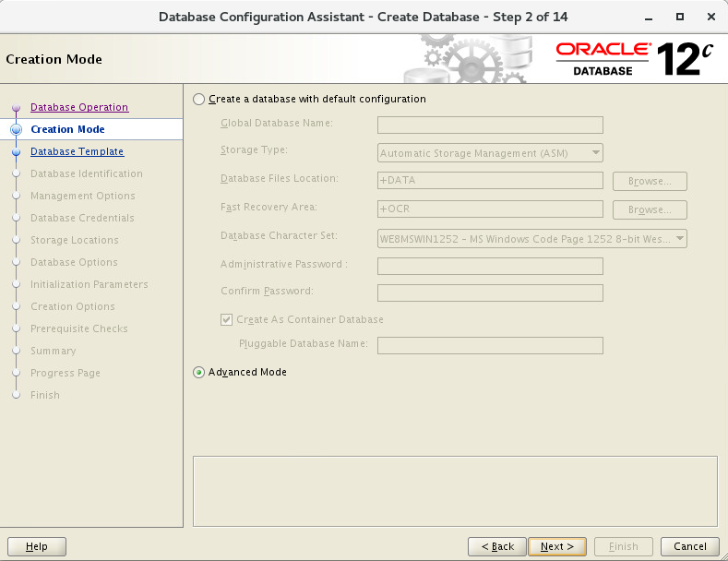Browse for Fast Recovery Area
This screenshot has height=561, width=728.
(x=650, y=209)
